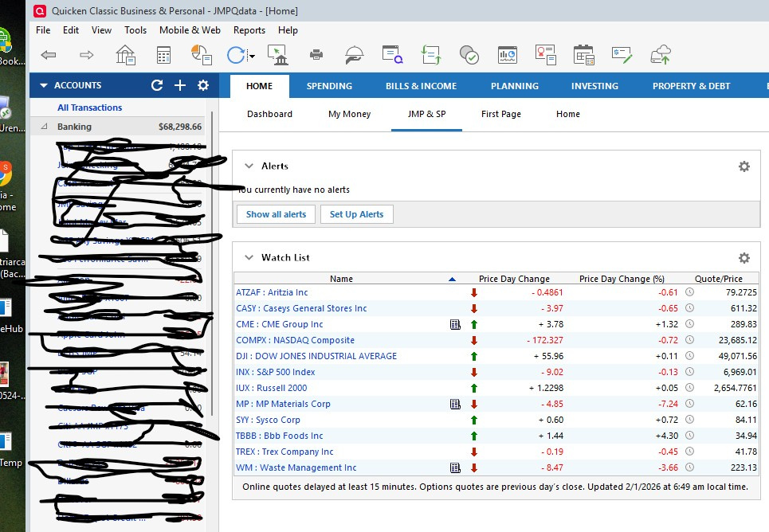Click the printer icon in the toolbar
Viewport: 769px width, 532px height.
point(316,54)
